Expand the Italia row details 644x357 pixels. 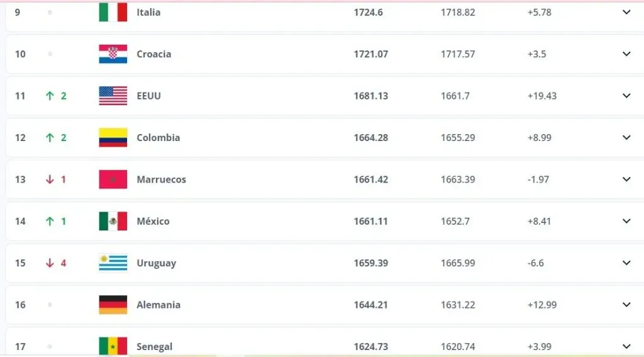coord(626,12)
